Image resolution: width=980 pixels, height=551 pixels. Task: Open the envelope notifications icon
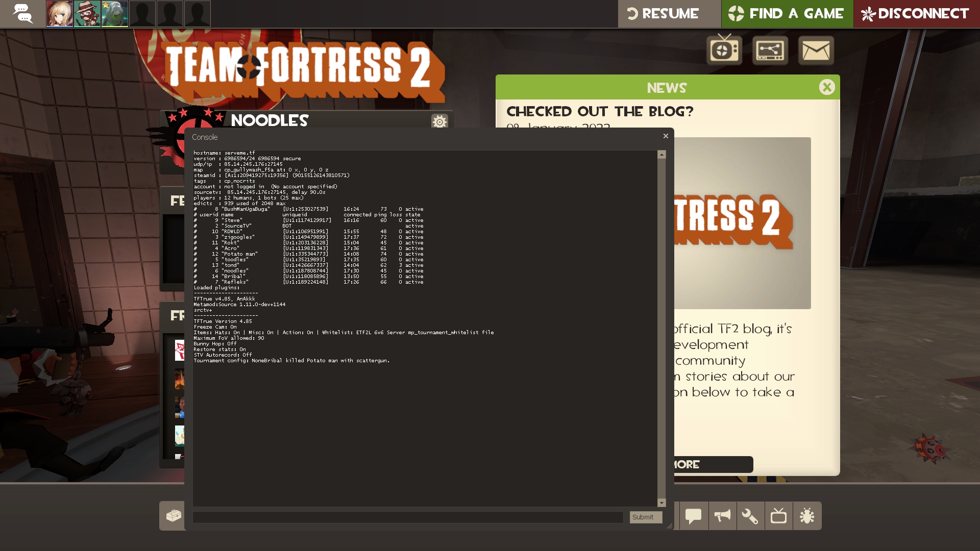pos(816,50)
